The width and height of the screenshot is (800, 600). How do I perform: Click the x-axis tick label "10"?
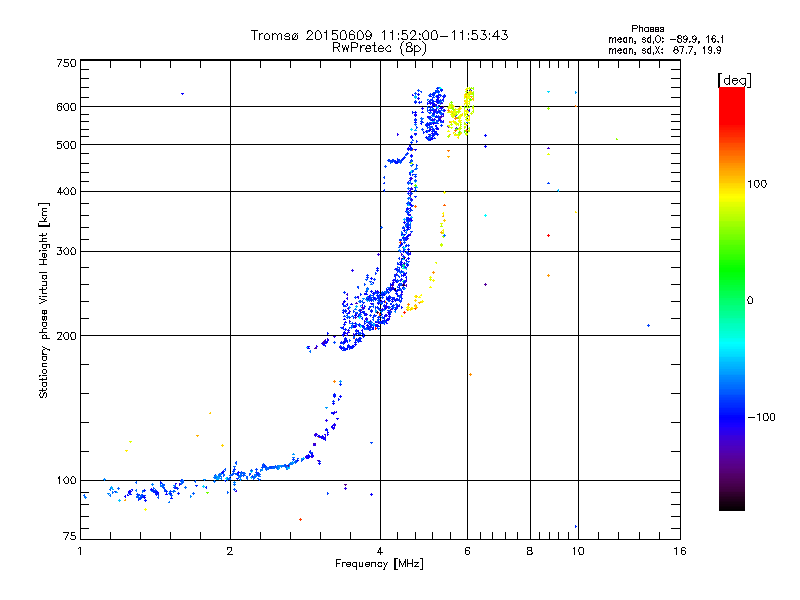[578, 551]
